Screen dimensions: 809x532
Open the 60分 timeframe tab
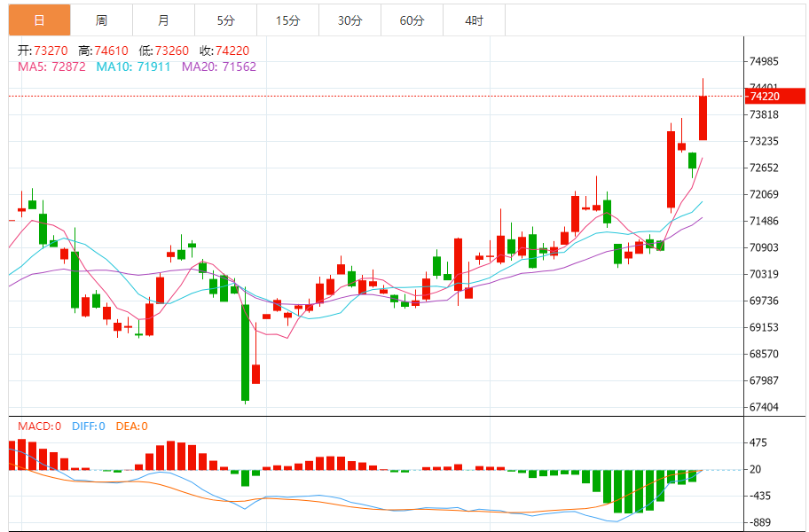(412, 20)
